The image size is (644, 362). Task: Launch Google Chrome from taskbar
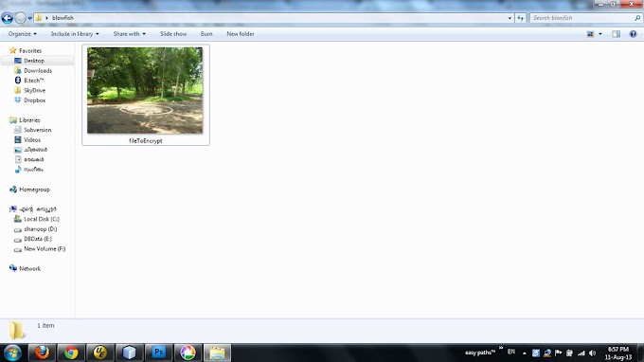pyautogui.click(x=71, y=353)
